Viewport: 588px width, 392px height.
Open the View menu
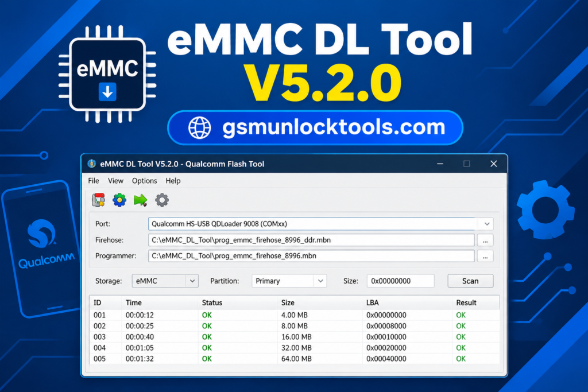115,181
